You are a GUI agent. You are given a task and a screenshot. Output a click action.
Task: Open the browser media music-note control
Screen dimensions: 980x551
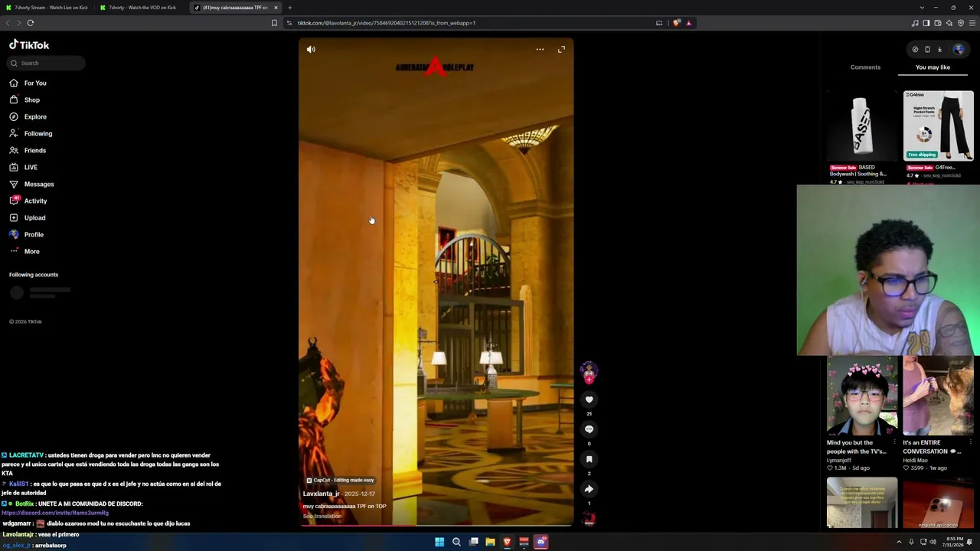pos(915,23)
